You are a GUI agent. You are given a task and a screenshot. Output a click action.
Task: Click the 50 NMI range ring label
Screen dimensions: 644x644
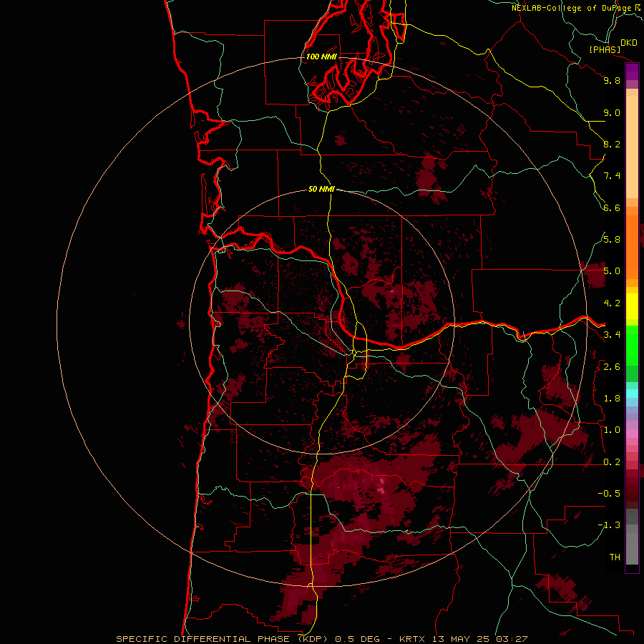[321, 189]
